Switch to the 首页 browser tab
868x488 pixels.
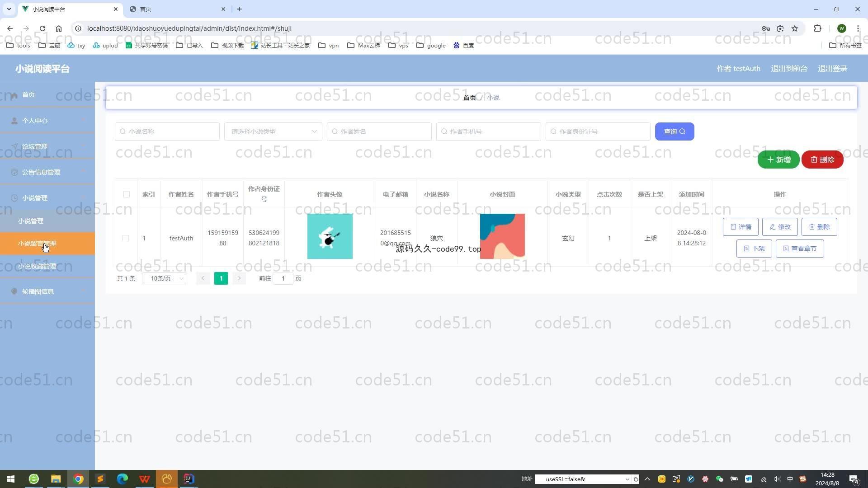tap(177, 9)
